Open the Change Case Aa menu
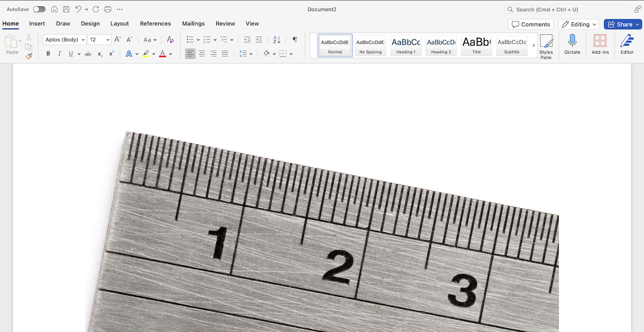644x332 pixels. [x=150, y=40]
